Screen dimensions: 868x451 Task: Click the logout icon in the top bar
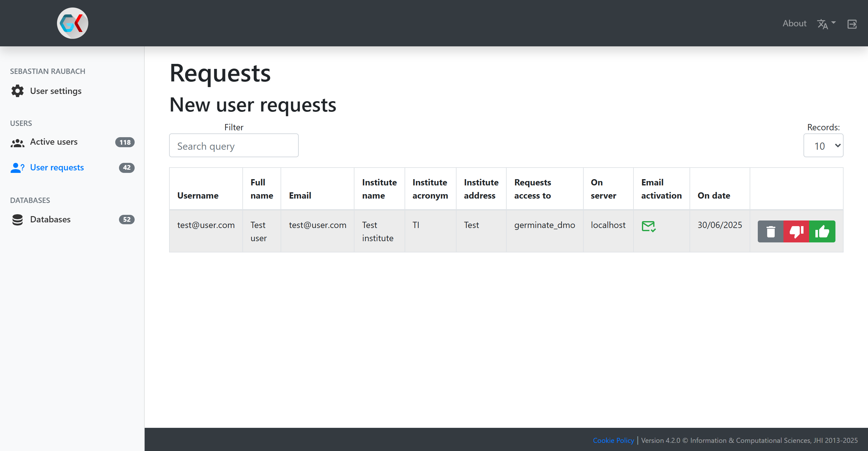852,24
